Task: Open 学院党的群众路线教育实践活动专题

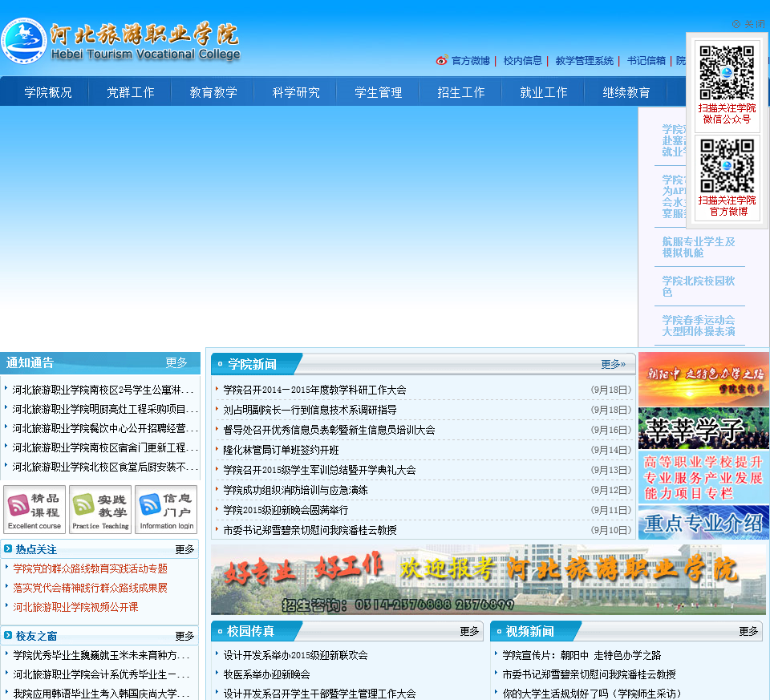Action: coord(91,568)
